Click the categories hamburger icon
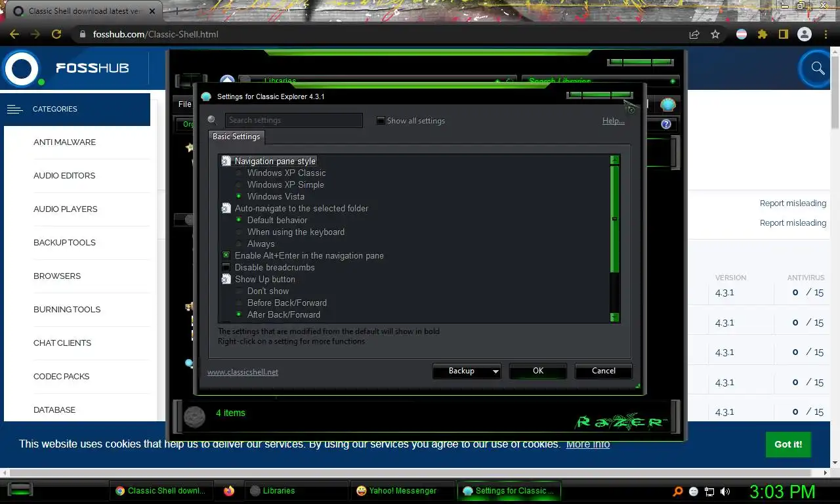 [x=14, y=109]
